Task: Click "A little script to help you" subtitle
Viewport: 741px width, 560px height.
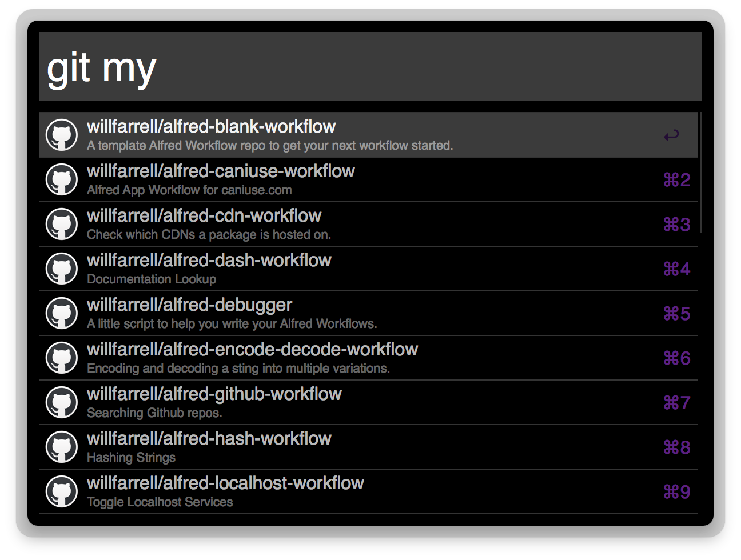Action: tap(232, 324)
